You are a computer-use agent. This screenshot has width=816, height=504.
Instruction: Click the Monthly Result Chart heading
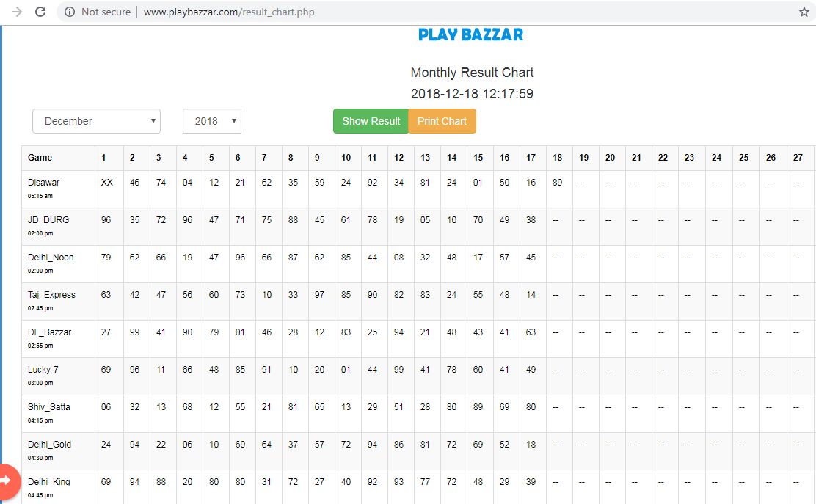472,73
